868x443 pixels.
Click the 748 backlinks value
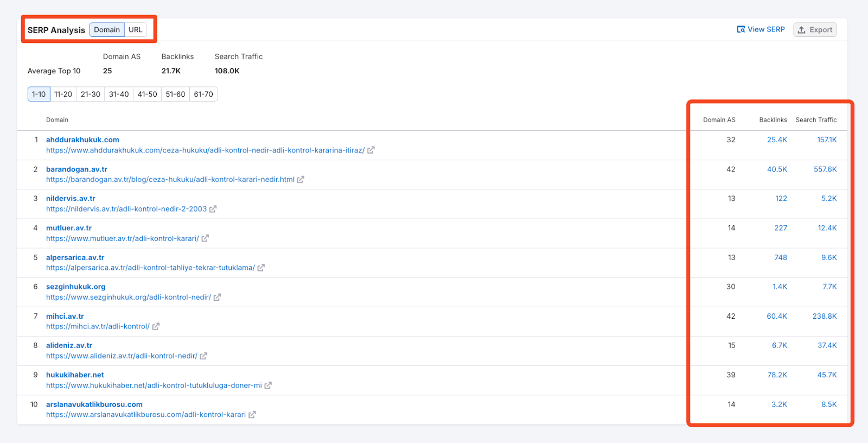click(x=781, y=257)
